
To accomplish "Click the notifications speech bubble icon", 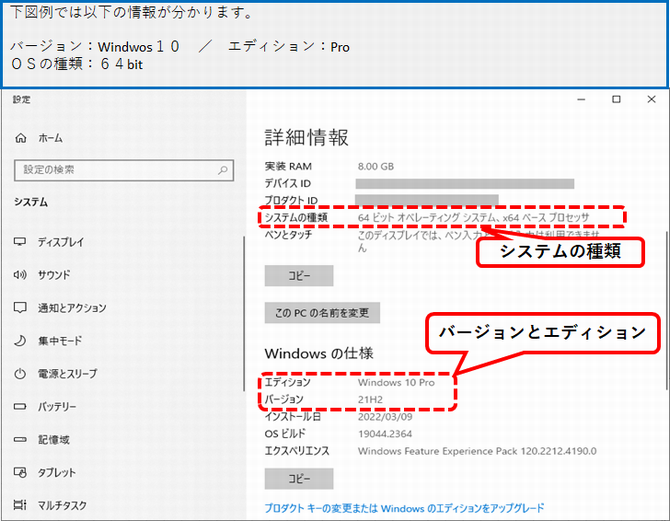I will (20, 308).
